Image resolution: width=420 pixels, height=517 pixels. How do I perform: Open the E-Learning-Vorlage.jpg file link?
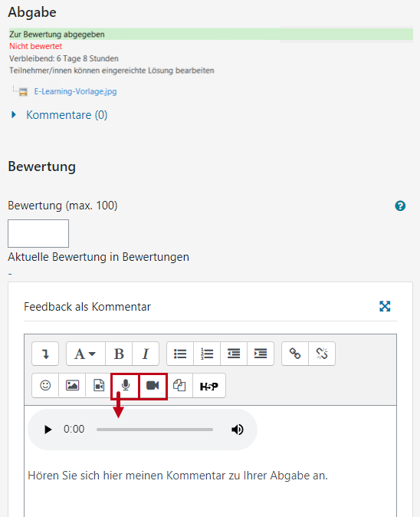(75, 91)
